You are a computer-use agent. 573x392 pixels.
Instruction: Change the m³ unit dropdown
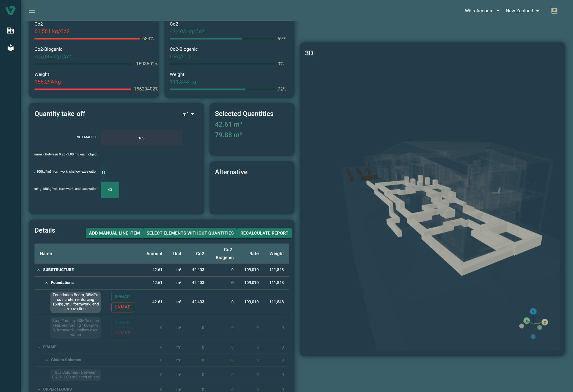[188, 114]
